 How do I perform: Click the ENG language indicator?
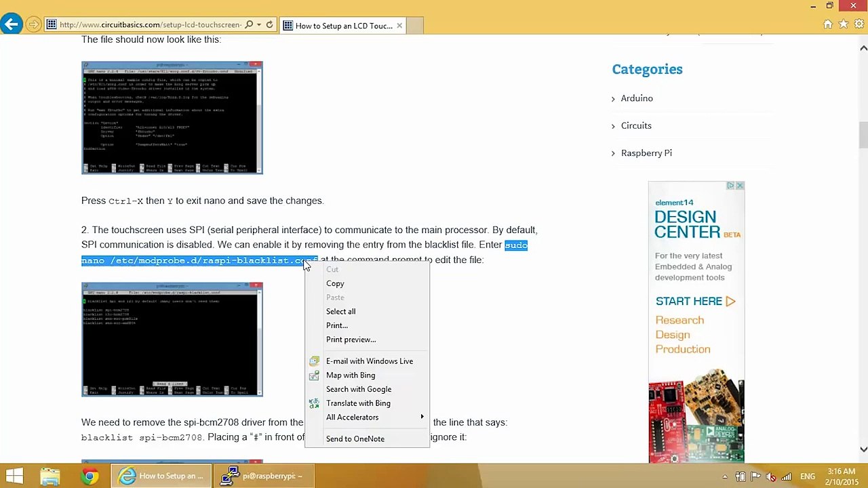click(x=808, y=476)
